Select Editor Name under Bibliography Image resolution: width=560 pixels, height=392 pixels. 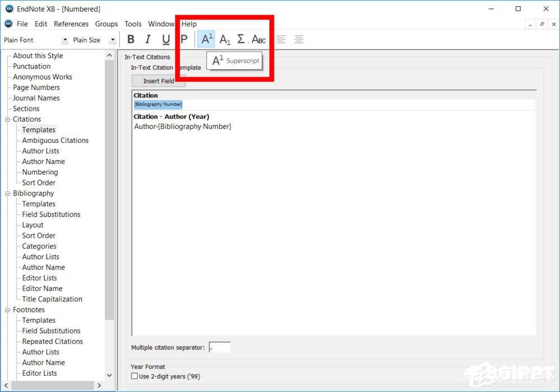click(42, 288)
